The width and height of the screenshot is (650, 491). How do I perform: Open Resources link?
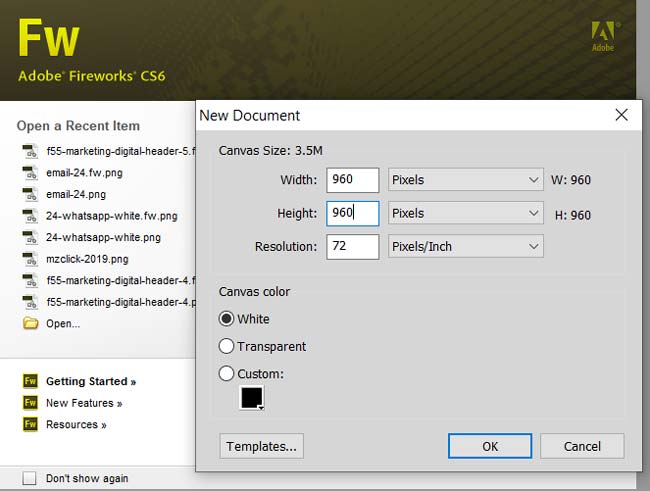(x=76, y=424)
